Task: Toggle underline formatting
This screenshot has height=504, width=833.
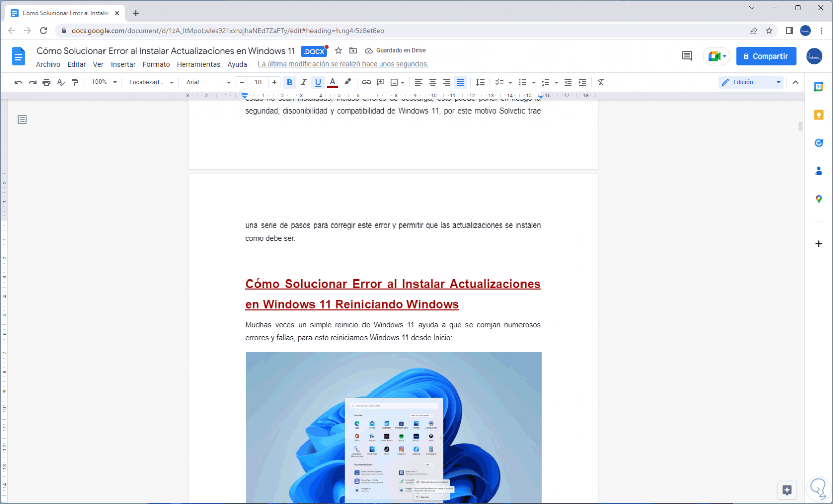Action: pyautogui.click(x=318, y=82)
